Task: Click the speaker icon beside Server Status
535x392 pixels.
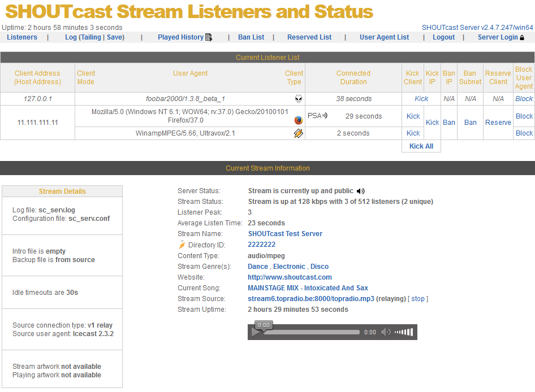Action: [x=361, y=191]
